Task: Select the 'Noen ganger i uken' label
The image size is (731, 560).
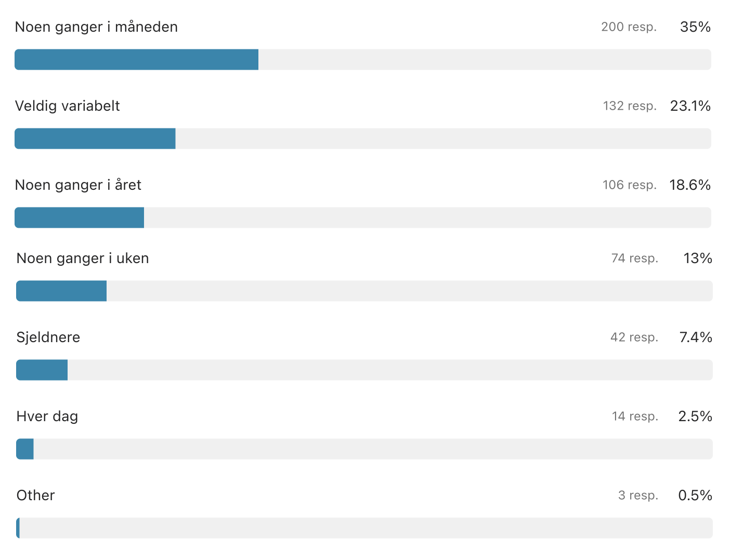Action: (83, 258)
